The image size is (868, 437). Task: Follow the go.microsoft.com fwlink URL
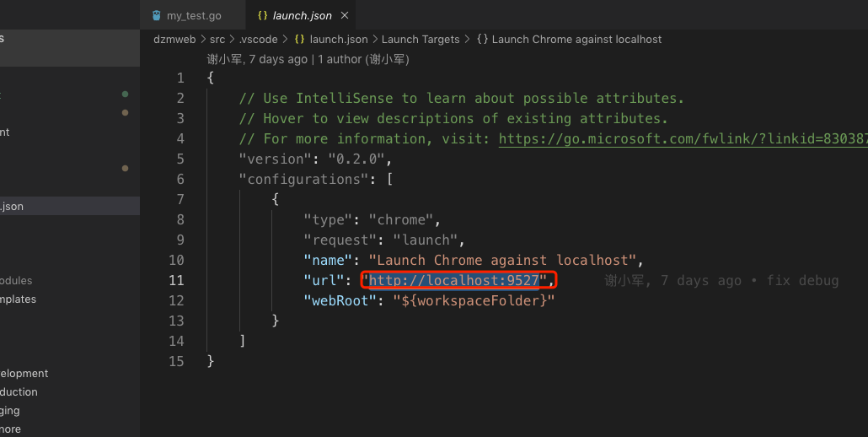pos(683,138)
